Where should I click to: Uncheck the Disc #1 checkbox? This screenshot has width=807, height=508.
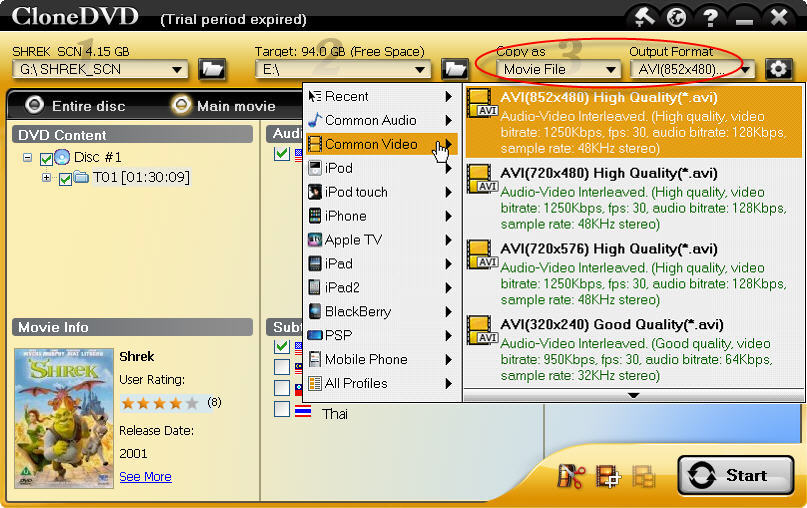[46, 159]
